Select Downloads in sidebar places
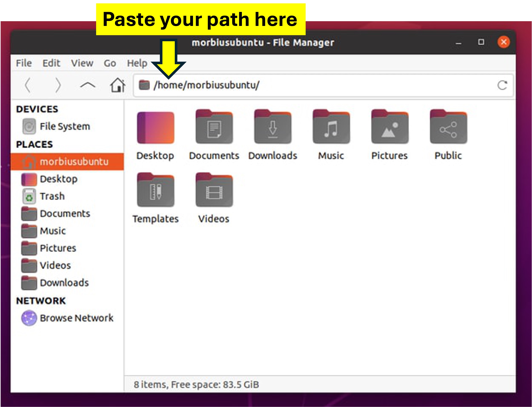Screen dimensions: 532x407 (67, 283)
